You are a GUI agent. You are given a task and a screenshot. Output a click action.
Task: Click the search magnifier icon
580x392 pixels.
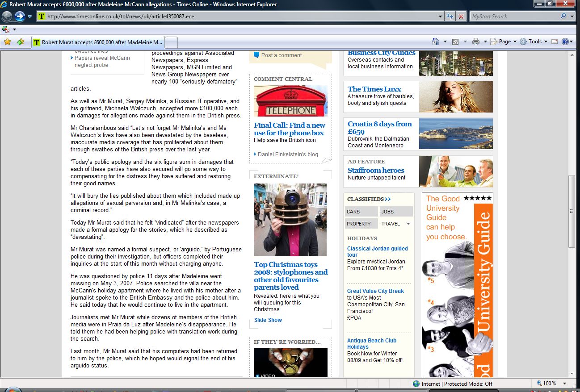[563, 17]
